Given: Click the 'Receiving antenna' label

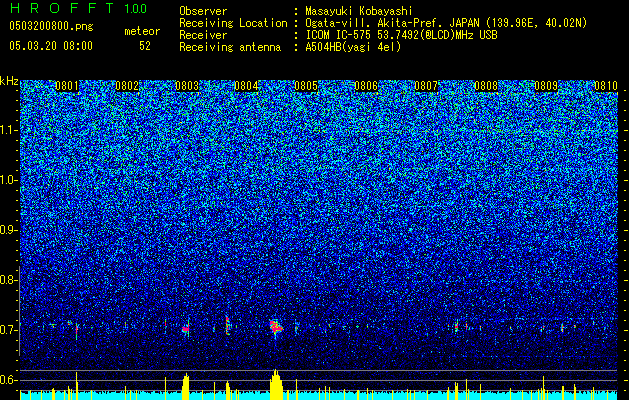Looking at the screenshot, I should click(230, 47).
